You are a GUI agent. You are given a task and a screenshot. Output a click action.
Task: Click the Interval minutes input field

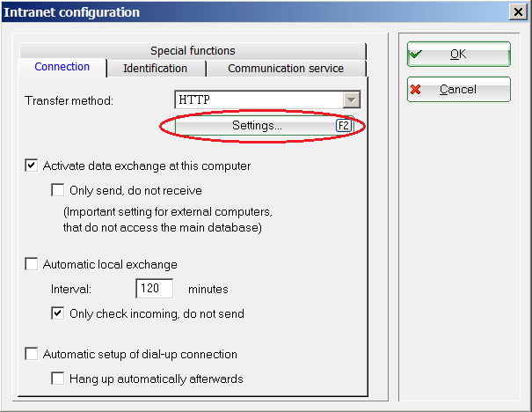[155, 289]
